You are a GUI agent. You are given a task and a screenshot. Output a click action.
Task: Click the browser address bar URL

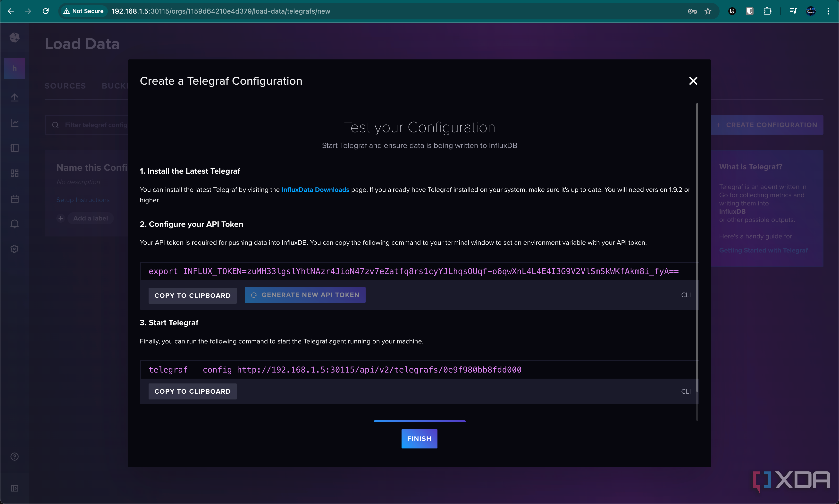click(x=221, y=11)
